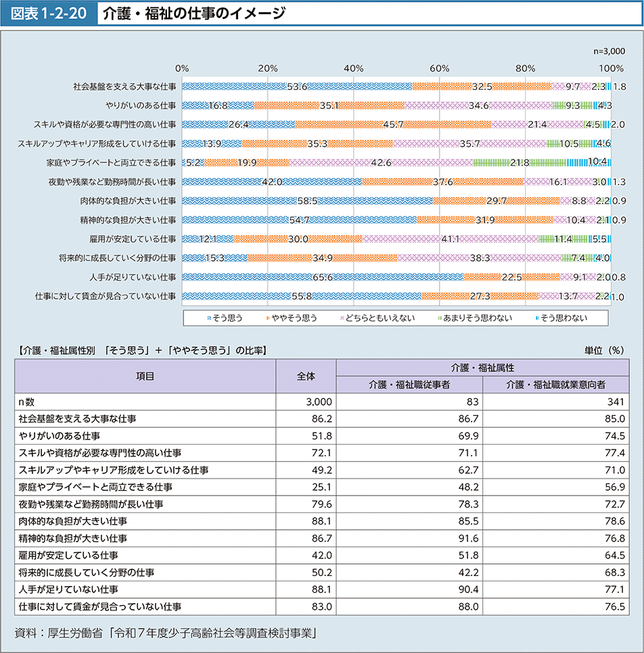
Task: Click the 45.7 bar segment value
Action: pos(394,124)
